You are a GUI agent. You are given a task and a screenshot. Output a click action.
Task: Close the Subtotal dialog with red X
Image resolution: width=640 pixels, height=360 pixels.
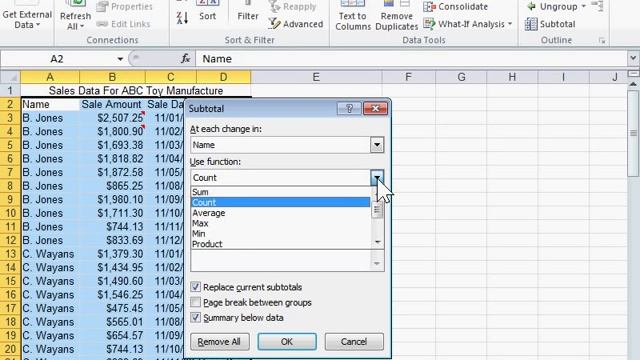pos(375,109)
